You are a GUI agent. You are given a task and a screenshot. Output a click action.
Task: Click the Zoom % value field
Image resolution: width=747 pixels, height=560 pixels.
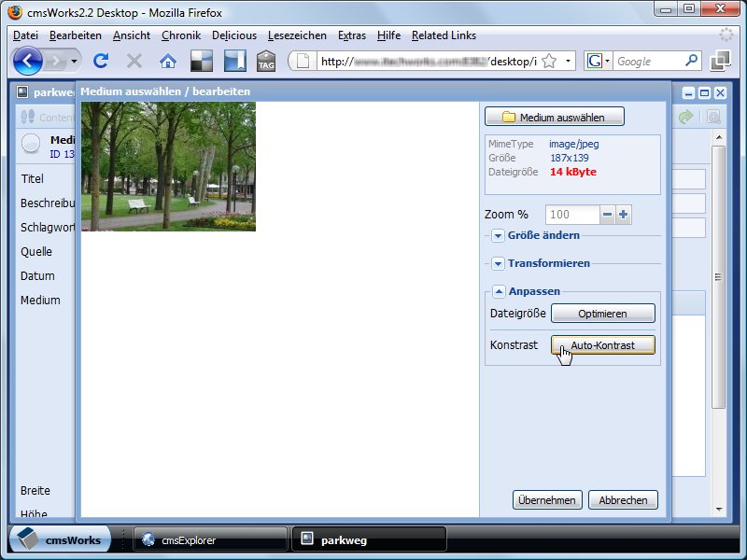pyautogui.click(x=572, y=215)
